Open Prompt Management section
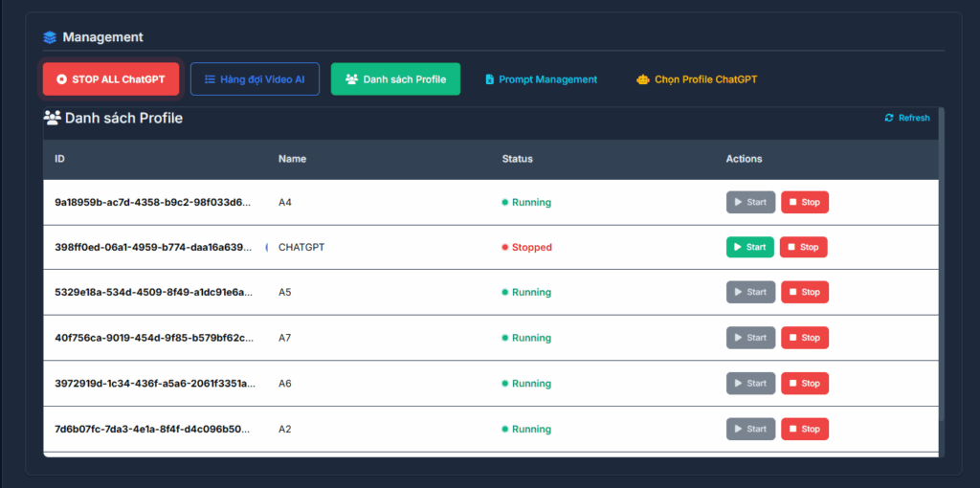Viewport: 980px width, 488px height. [541, 79]
